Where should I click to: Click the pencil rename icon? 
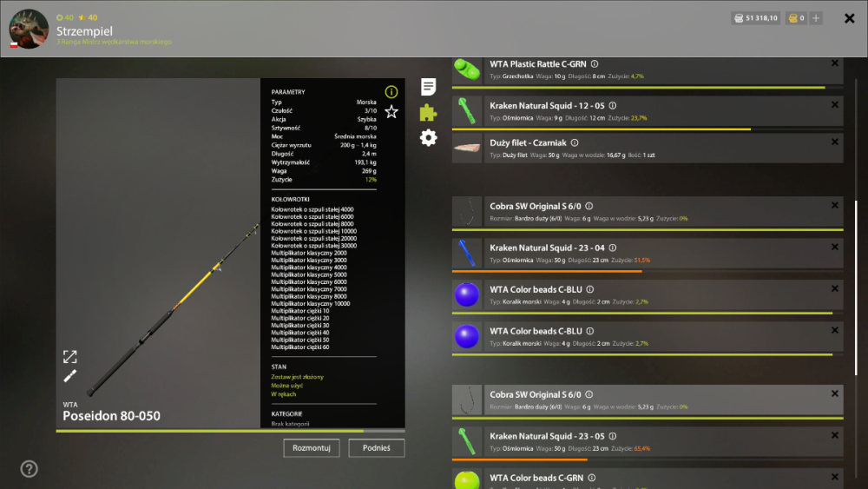[x=69, y=377]
